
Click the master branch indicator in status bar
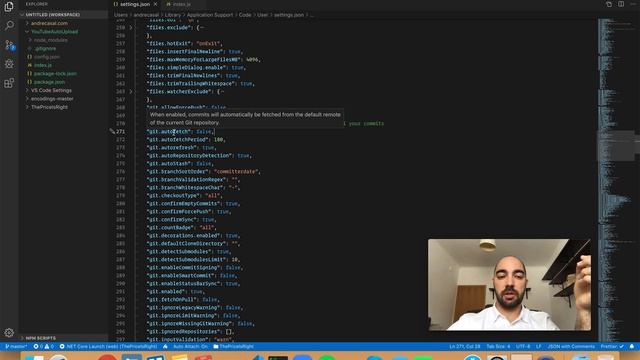pos(16,347)
